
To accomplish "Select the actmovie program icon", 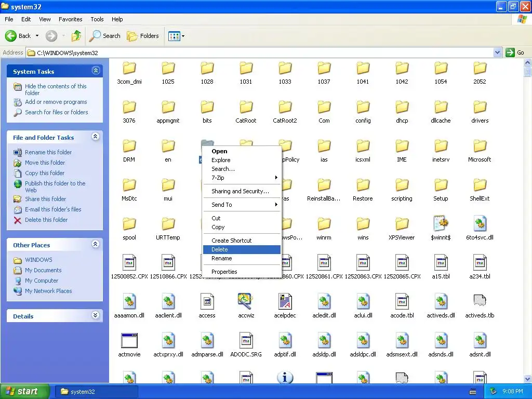I will click(x=129, y=341).
